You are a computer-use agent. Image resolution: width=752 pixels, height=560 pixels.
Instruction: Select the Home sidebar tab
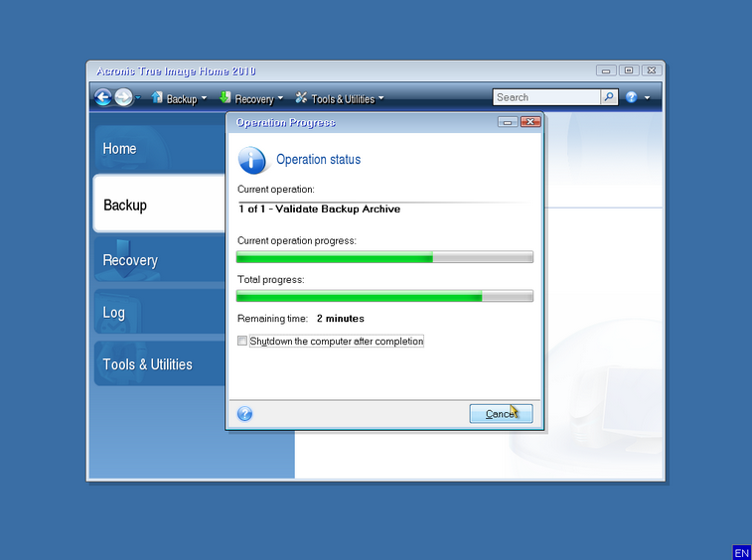159,149
